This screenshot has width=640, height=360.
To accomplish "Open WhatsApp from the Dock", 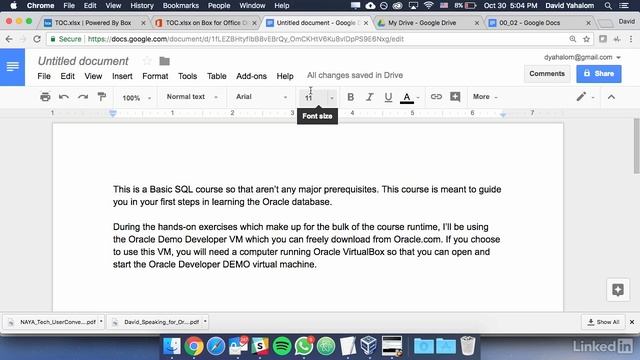I will (x=304, y=346).
